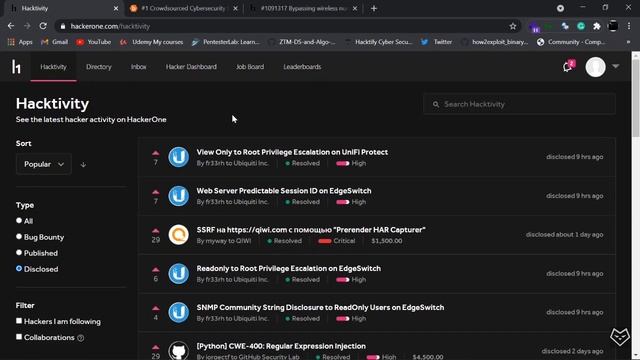Select the All type radio button
Image resolution: width=640 pixels, height=360 pixels.
click(19, 220)
